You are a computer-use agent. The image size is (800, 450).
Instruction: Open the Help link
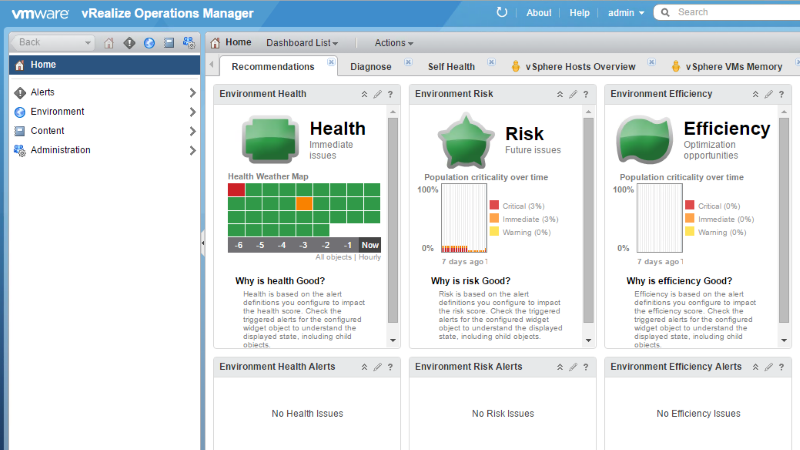click(580, 13)
